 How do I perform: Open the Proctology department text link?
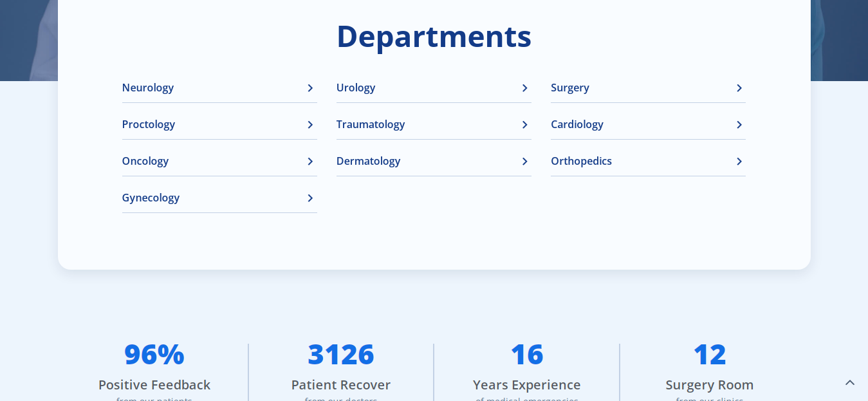(x=149, y=124)
